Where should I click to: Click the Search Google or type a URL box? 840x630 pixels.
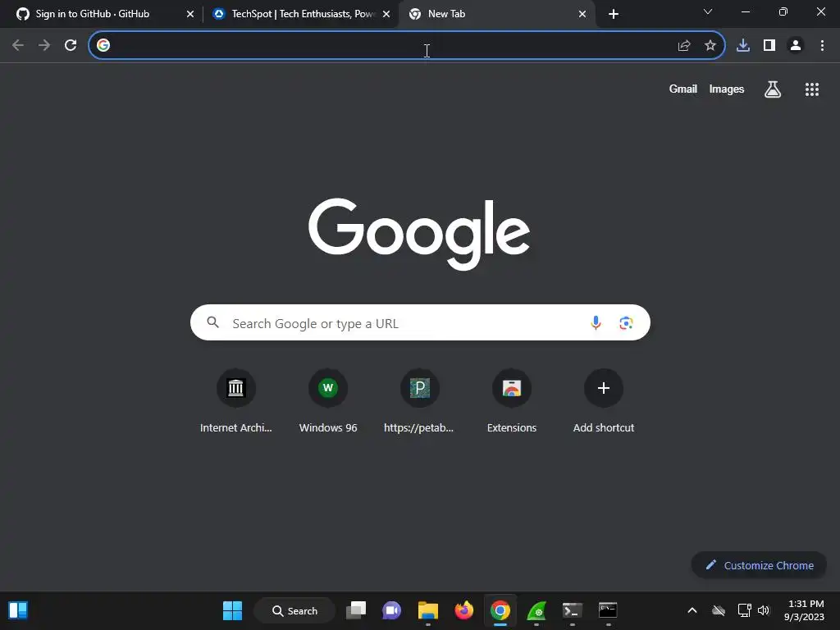pyautogui.click(x=420, y=322)
